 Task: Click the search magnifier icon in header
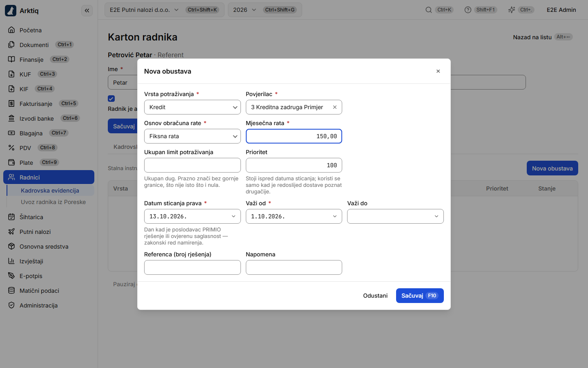pos(429,10)
